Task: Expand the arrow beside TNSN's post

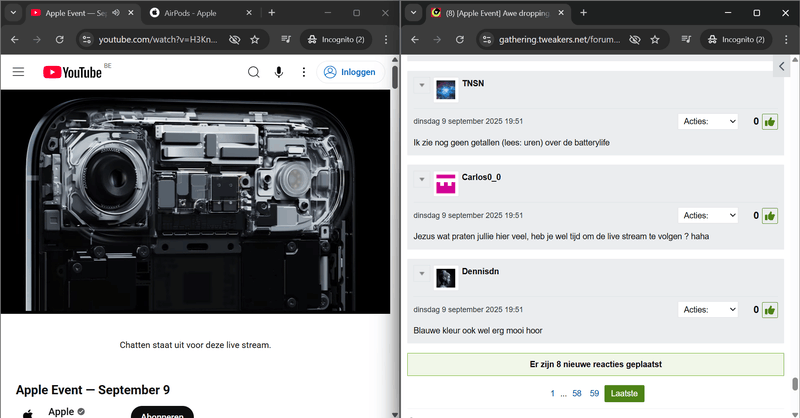Action: point(422,85)
